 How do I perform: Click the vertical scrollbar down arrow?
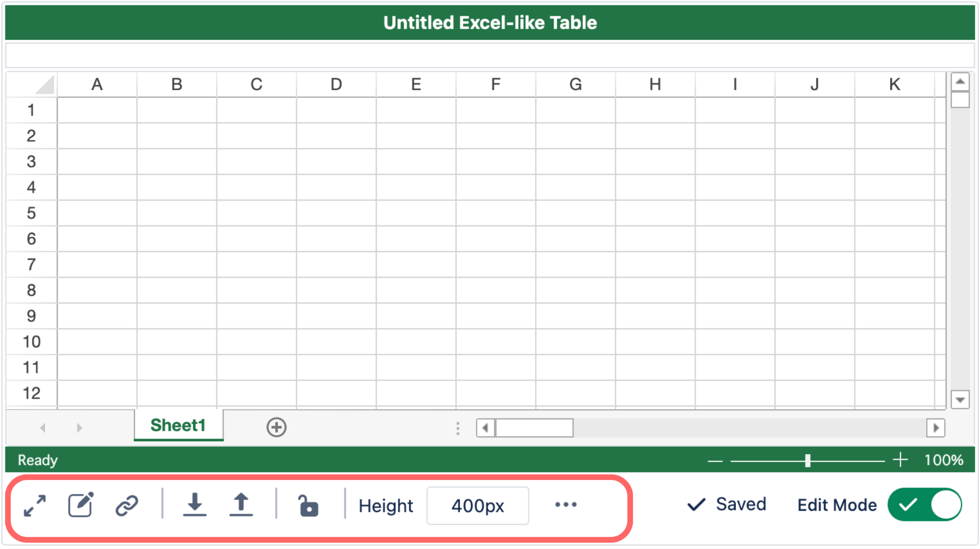point(960,400)
